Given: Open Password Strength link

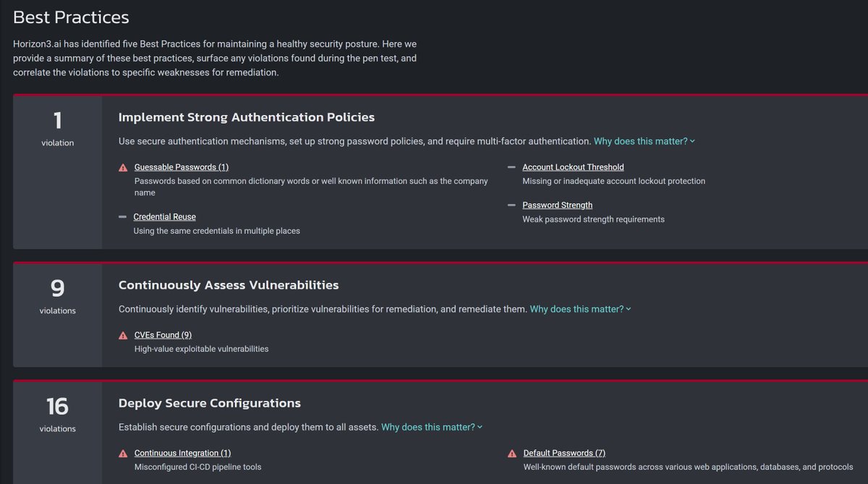Looking at the screenshot, I should pos(558,205).
